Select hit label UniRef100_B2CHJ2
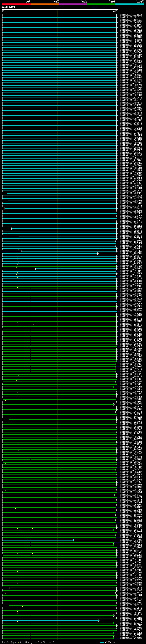 pyautogui.click(x=131, y=98)
